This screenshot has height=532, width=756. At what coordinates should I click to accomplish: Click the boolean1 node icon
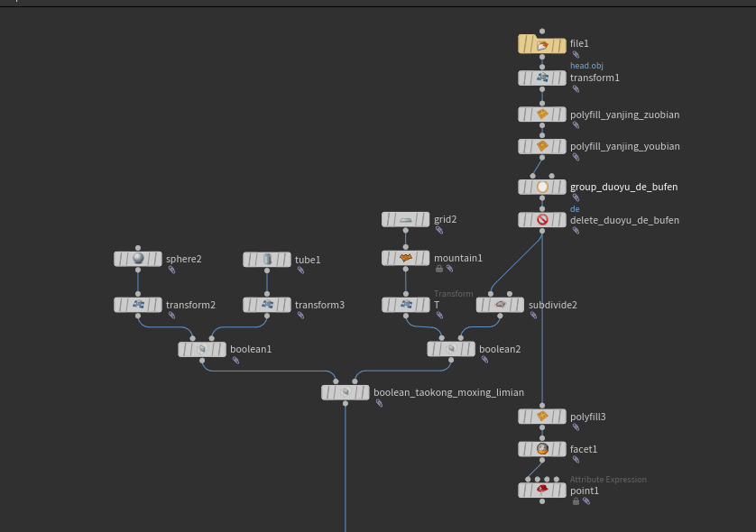[x=202, y=349]
